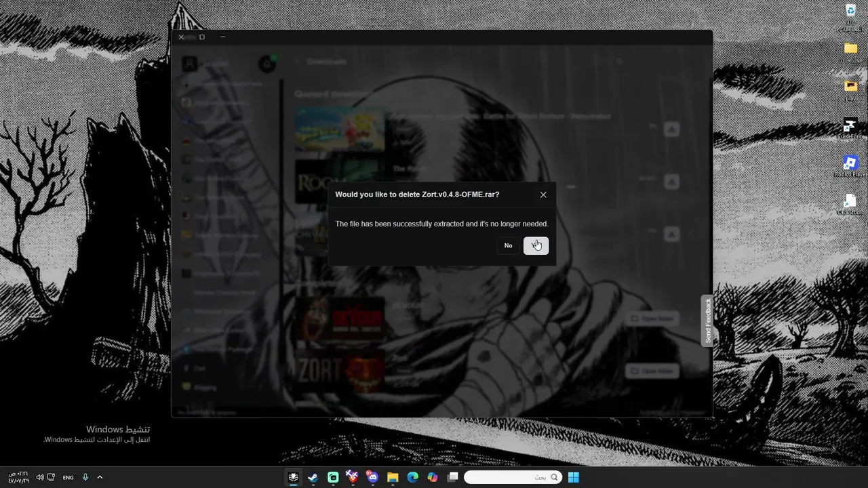Launch Microsoft Edge from the taskbar
The width and height of the screenshot is (868, 488).
[x=412, y=477]
